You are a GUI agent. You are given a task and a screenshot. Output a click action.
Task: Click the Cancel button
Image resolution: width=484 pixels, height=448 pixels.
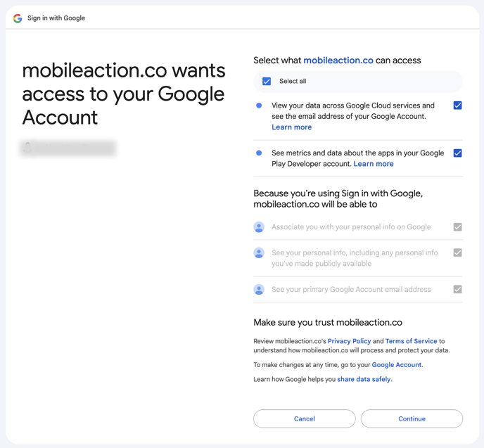click(305, 418)
